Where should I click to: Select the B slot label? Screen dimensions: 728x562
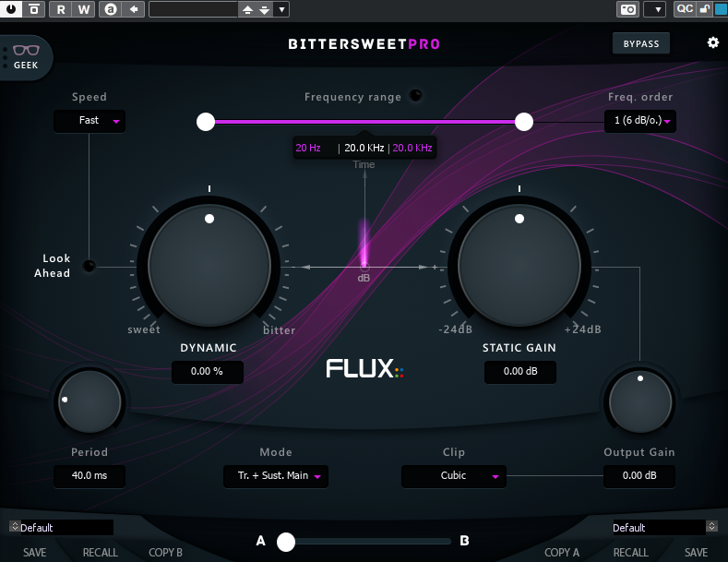pos(464,541)
